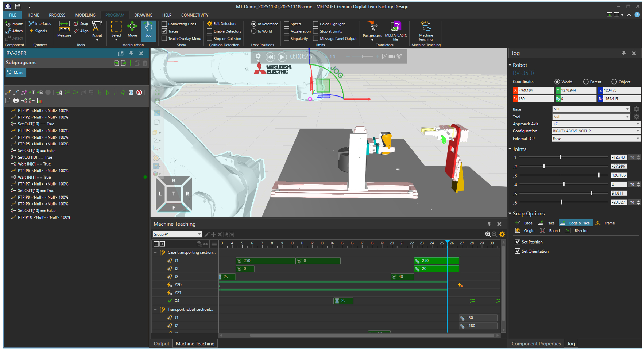Screen dimensions: 644x350
Task: Enable the Connecting Lines checkbox
Action: pyautogui.click(x=164, y=24)
